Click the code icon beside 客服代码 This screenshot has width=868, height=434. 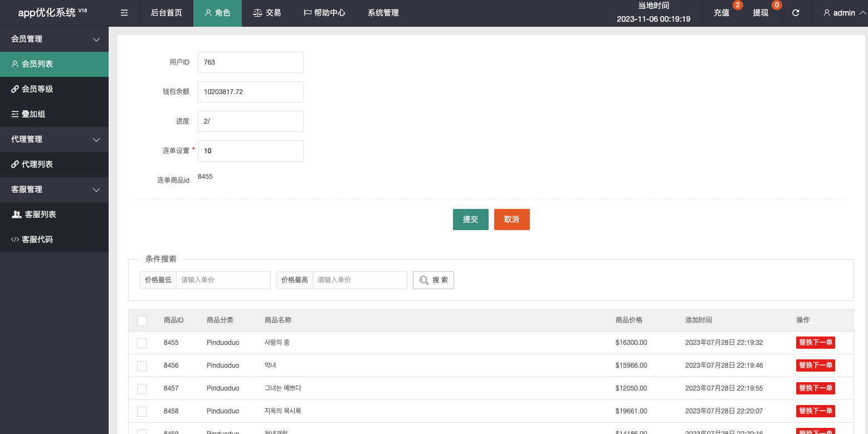pos(15,240)
